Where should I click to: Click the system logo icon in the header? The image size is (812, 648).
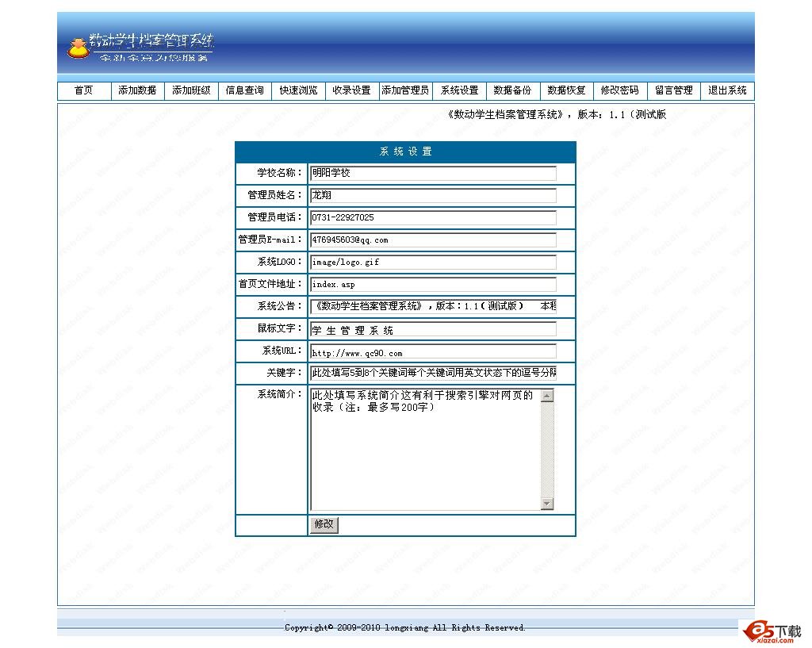[79, 48]
